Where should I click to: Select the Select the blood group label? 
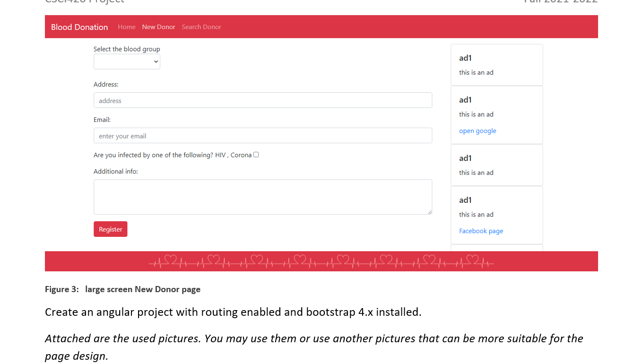pos(127,49)
